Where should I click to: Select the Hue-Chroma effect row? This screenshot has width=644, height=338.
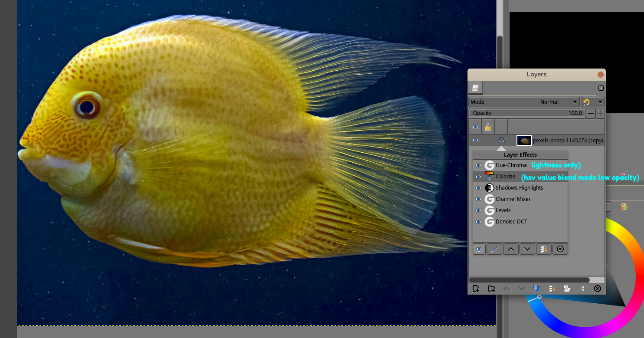(x=520, y=165)
